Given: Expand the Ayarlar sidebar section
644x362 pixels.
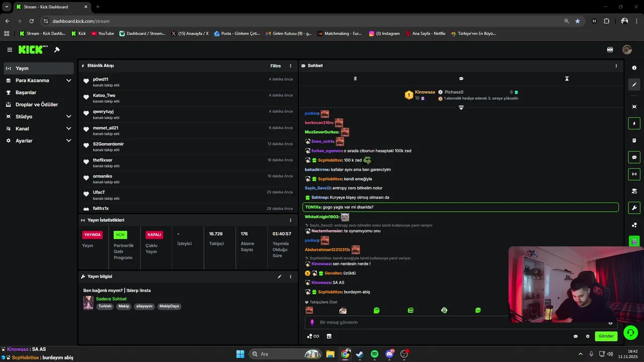Looking at the screenshot, I should click(x=68, y=141).
